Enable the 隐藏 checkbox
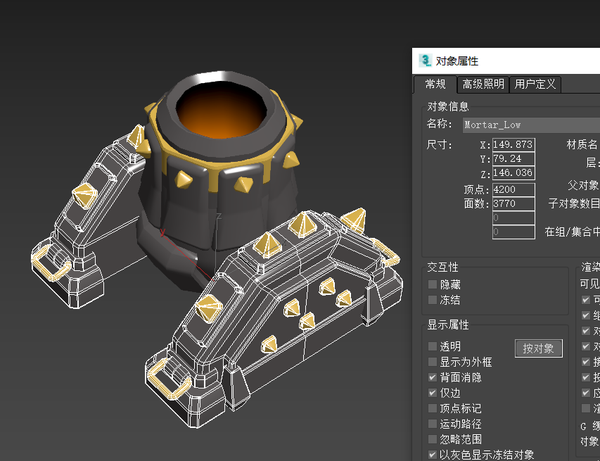Screen dimensions: 600x461 pos(432,284)
